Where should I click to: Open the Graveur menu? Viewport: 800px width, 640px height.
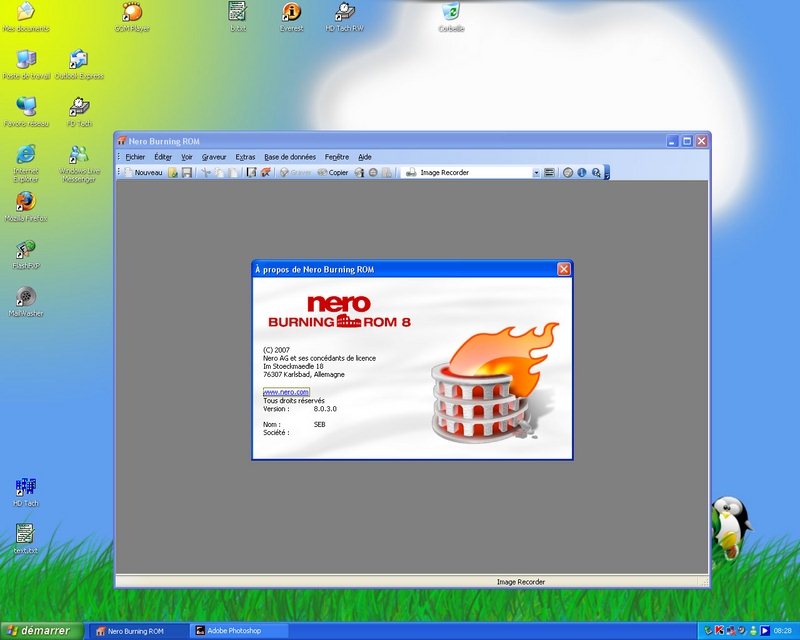214,157
